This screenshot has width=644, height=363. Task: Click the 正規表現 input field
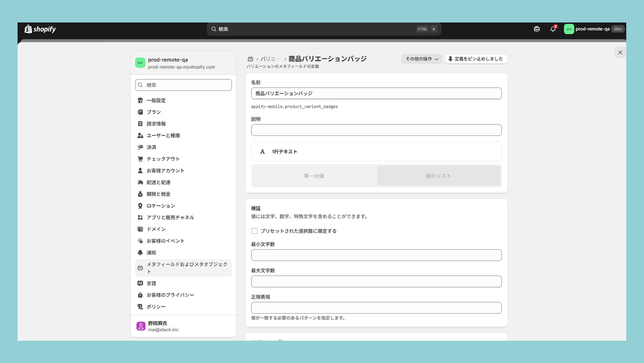click(x=376, y=308)
